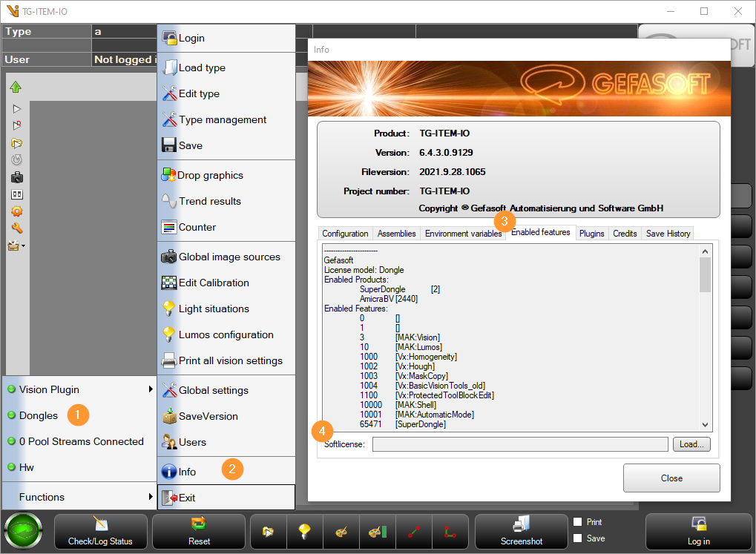
Task: Select Exit menu entry
Action: click(x=226, y=498)
